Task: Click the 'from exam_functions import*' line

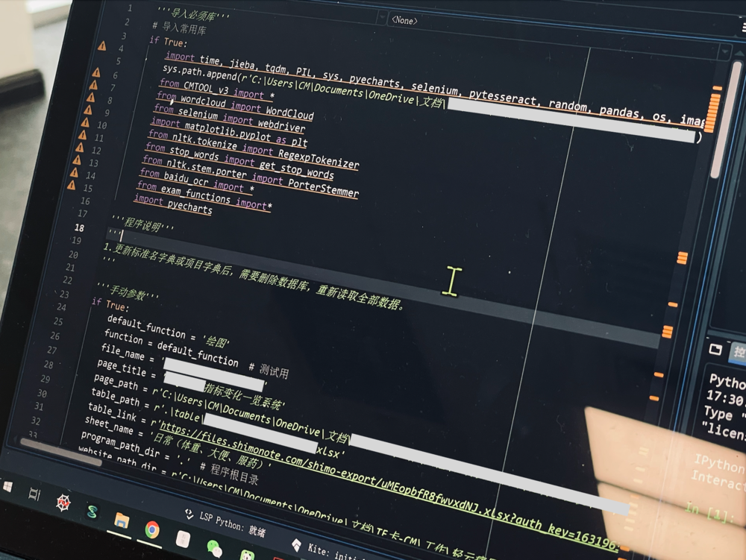Action: [204, 195]
